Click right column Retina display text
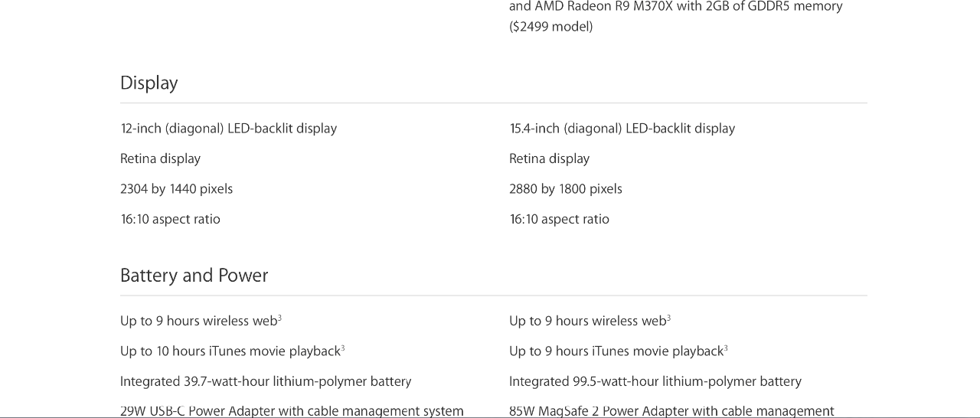The height and width of the screenshot is (418, 980). pyautogui.click(x=550, y=159)
